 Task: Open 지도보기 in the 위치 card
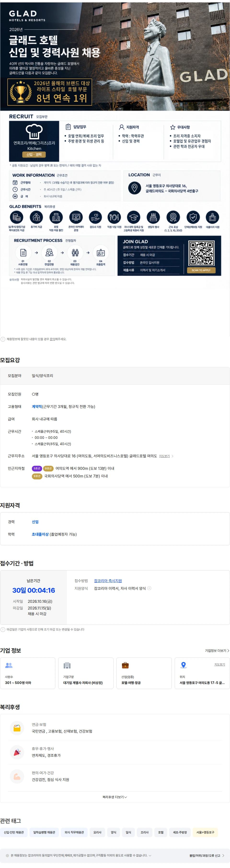[x=219, y=665]
